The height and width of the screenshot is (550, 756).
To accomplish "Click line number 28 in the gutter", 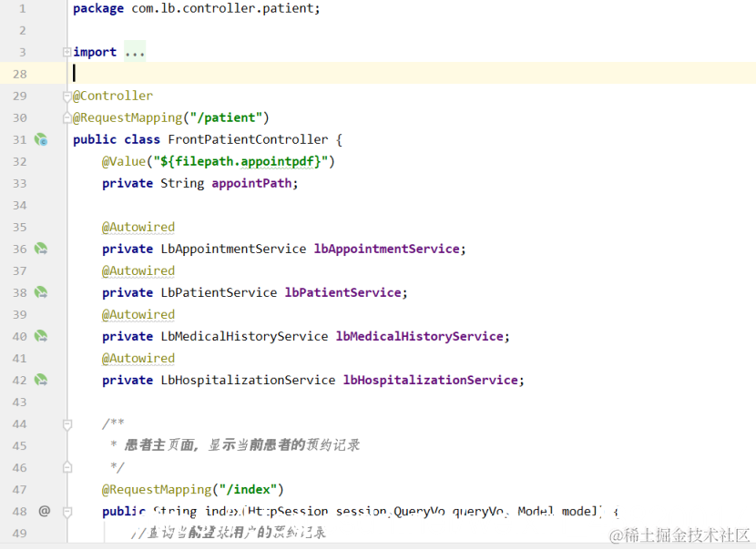I will click(20, 75).
